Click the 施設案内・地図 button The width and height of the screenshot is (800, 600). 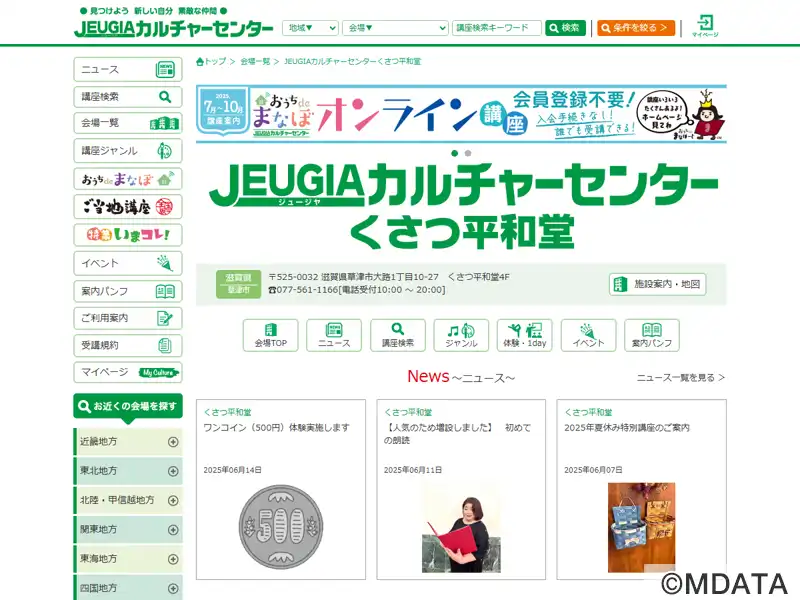657,284
